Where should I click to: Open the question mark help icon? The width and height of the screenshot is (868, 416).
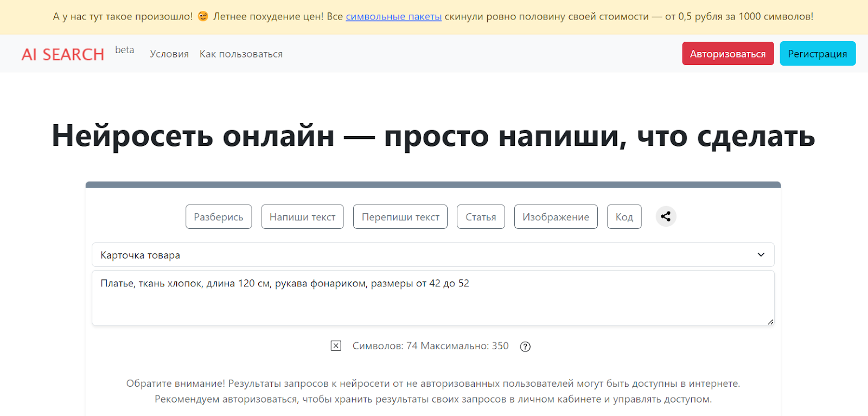(525, 347)
